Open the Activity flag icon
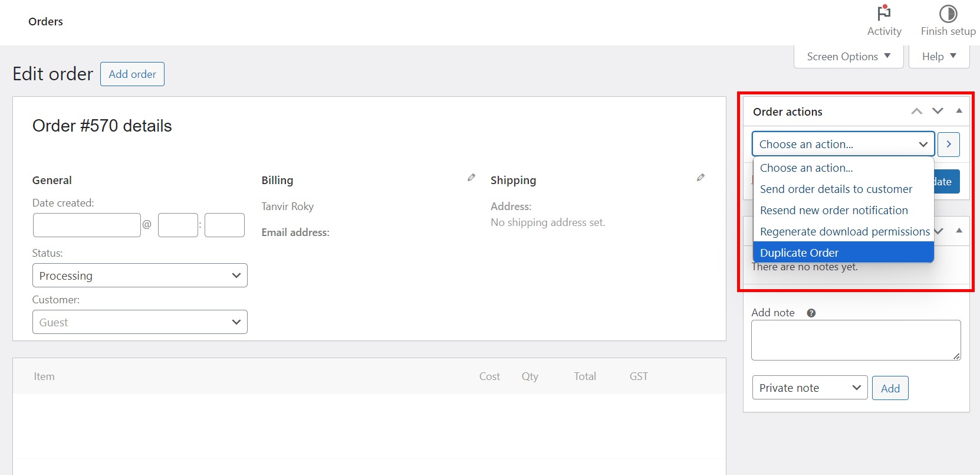 (884, 14)
